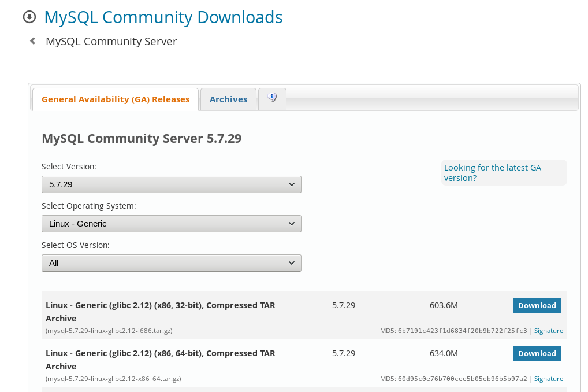
Task: Click the MD5 hash 60d95c0e76b700cee5b05eb96b5b97a2
Action: 463,379
